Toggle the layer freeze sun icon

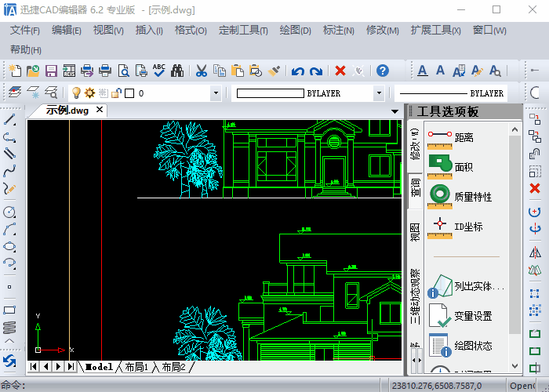(90, 93)
